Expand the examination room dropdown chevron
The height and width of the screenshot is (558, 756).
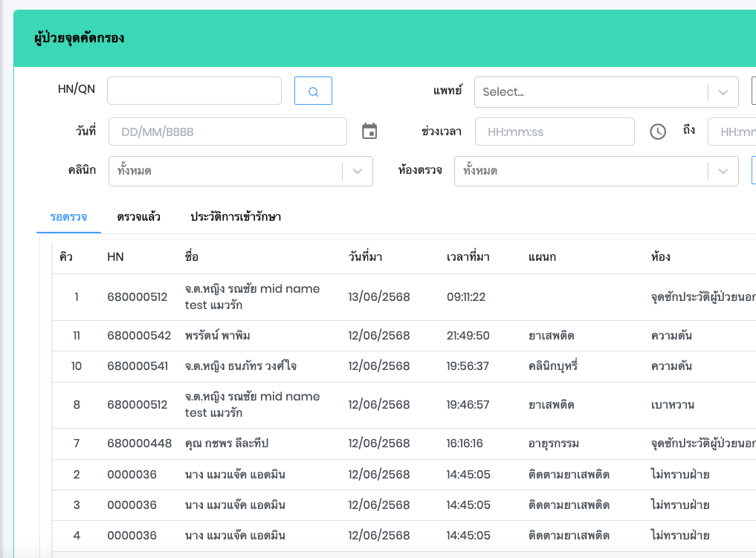pos(723,171)
